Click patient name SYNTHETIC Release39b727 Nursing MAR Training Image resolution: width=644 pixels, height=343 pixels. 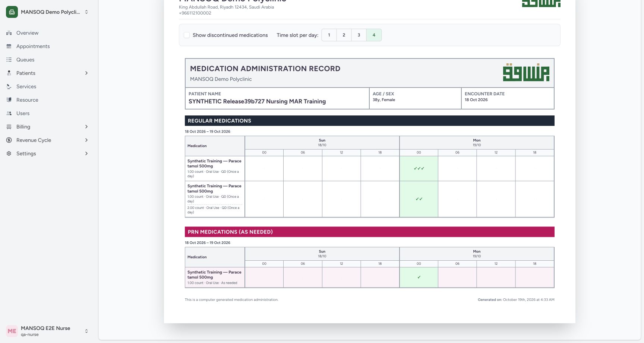click(257, 101)
